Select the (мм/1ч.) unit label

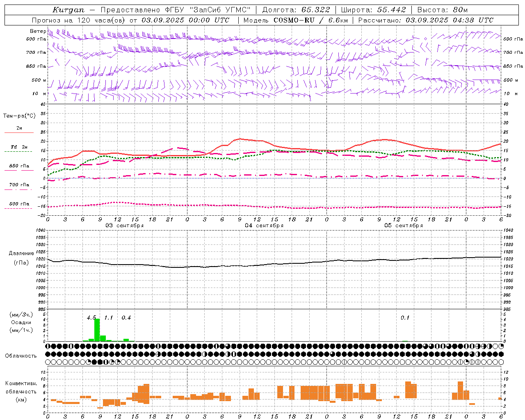tap(21, 330)
